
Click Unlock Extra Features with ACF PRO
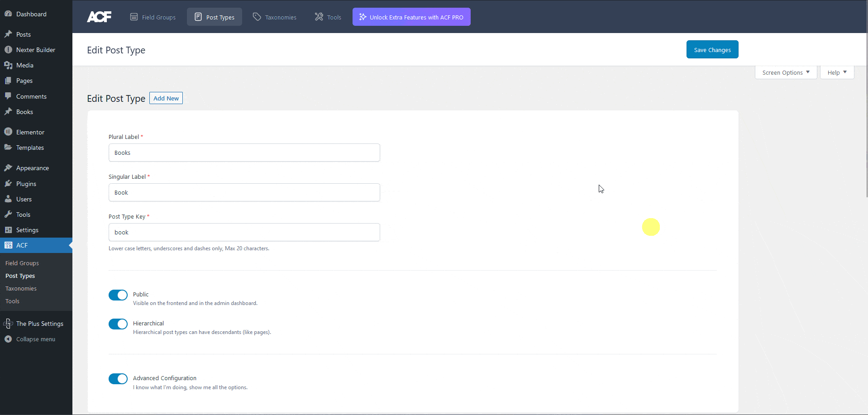click(411, 17)
